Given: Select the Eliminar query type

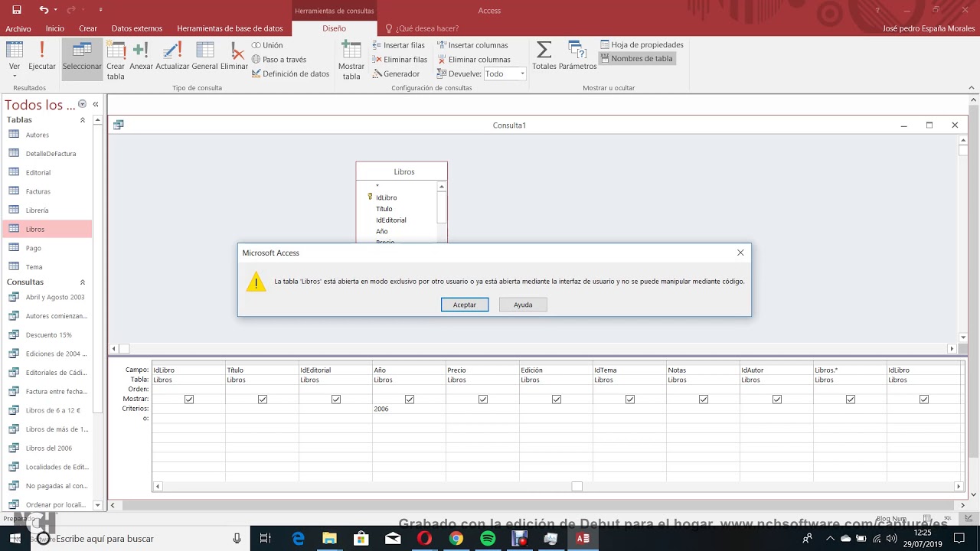Looking at the screenshot, I should 234,57.
